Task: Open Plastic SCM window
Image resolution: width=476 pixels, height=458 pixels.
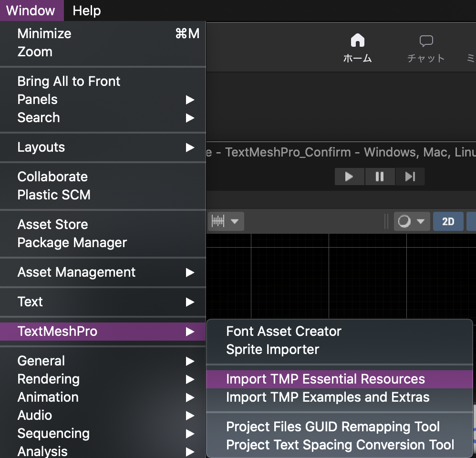Action: click(103, 195)
